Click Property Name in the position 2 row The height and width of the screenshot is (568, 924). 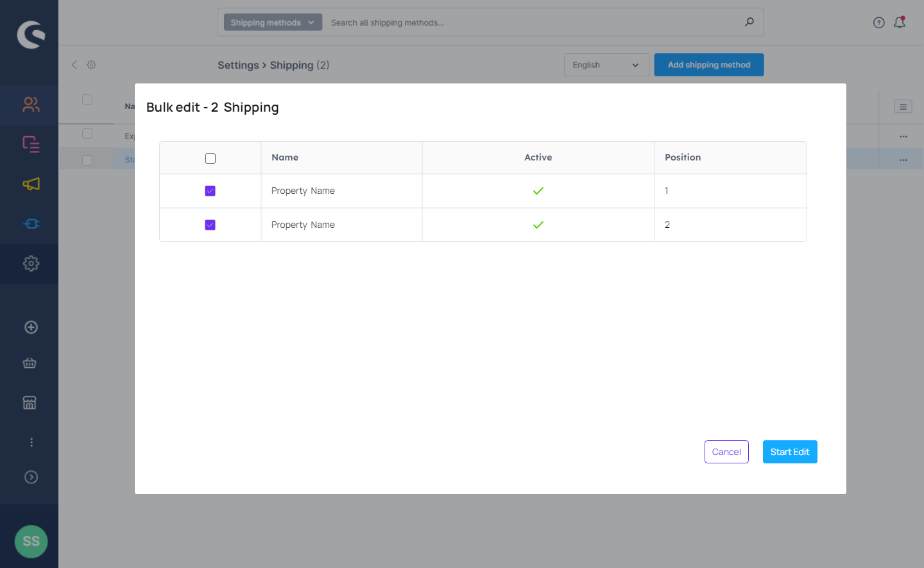point(303,225)
